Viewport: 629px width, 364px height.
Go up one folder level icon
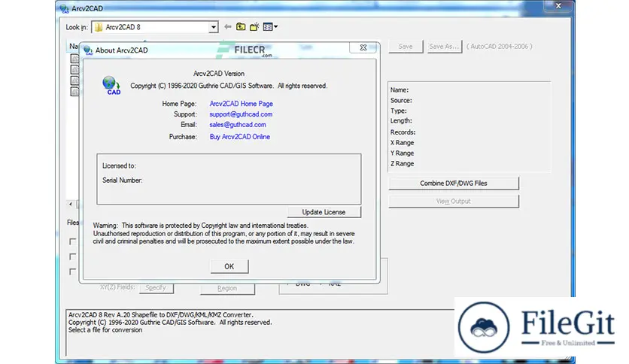241,27
